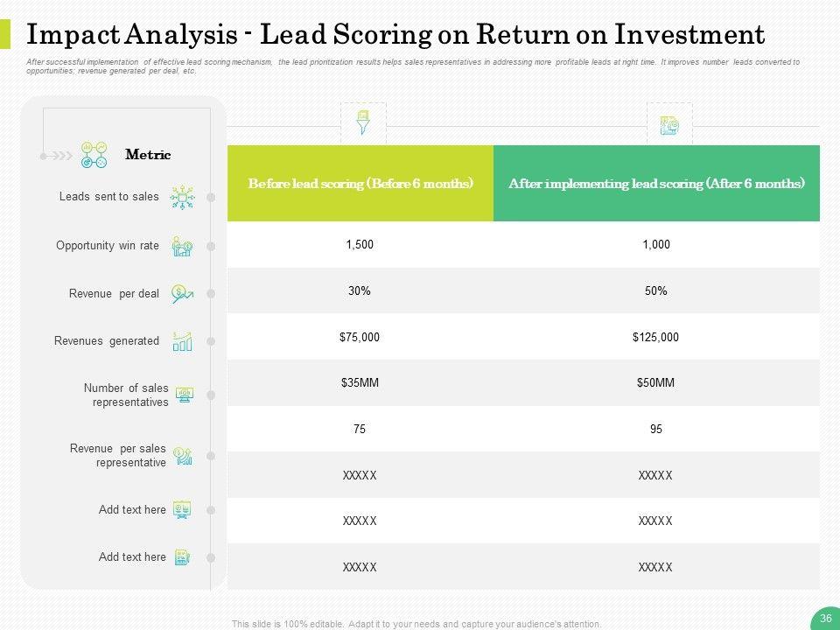The width and height of the screenshot is (840, 630).
Task: Click the funnel icon above the Before column
Action: [362, 122]
